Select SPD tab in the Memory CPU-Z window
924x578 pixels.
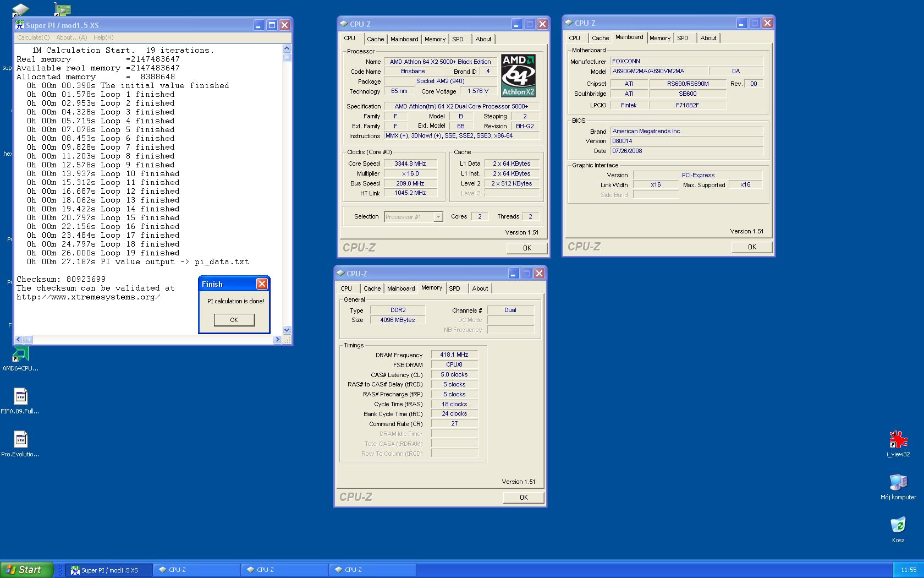[455, 288]
